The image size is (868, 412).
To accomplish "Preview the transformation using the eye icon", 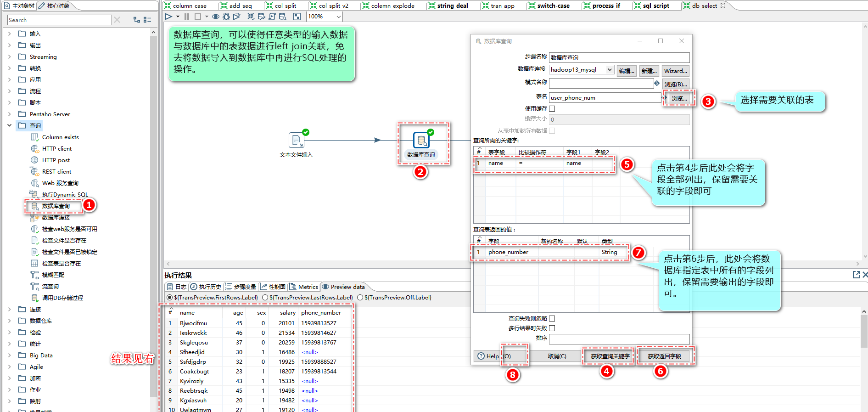I will 215,17.
